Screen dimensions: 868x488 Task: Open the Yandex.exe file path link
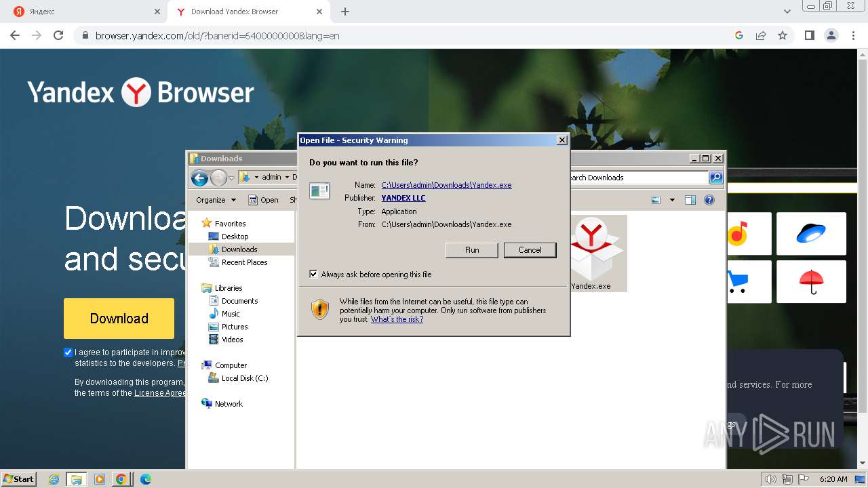point(446,185)
